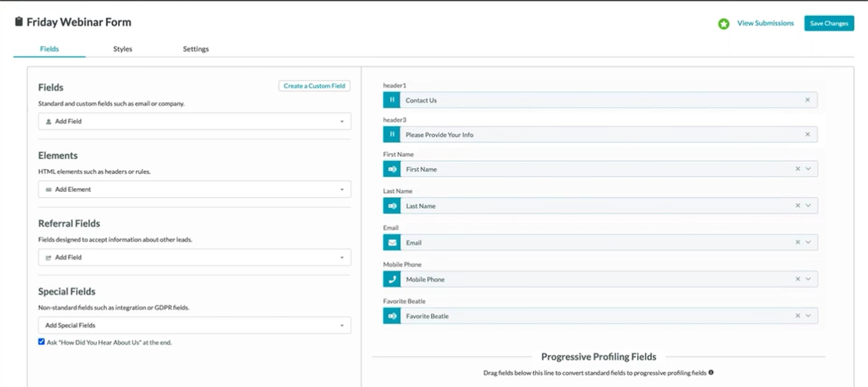
Task: Click the green star icon near View Submissions
Action: [723, 24]
